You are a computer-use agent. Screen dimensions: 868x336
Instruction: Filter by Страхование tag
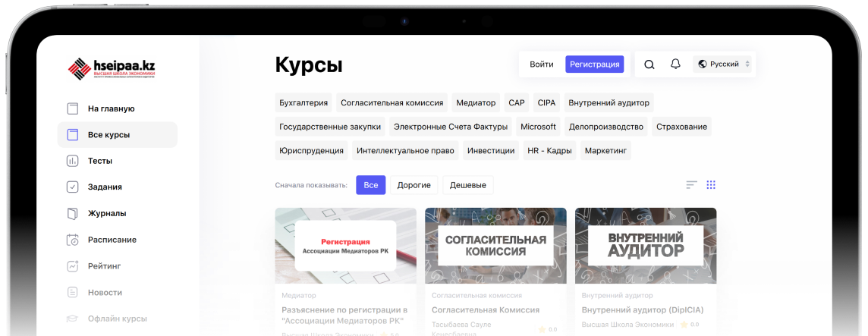pyautogui.click(x=682, y=127)
